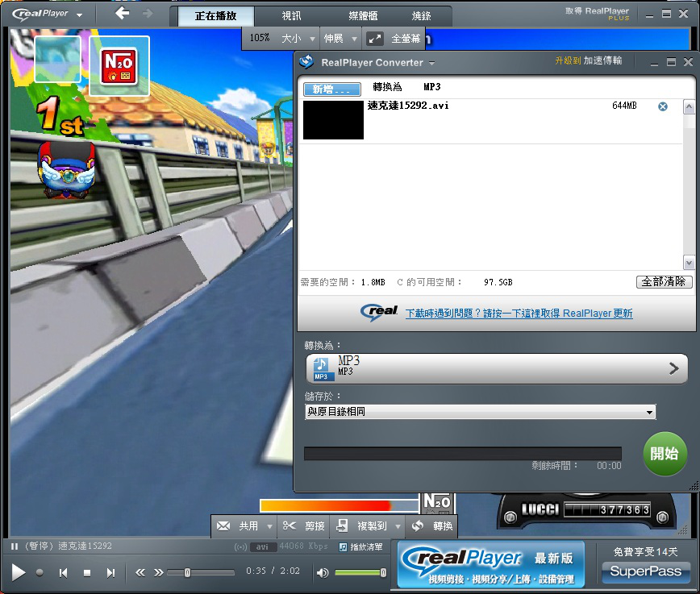Open the RealPlayer update help link
700x594 pixels.
pos(519,314)
